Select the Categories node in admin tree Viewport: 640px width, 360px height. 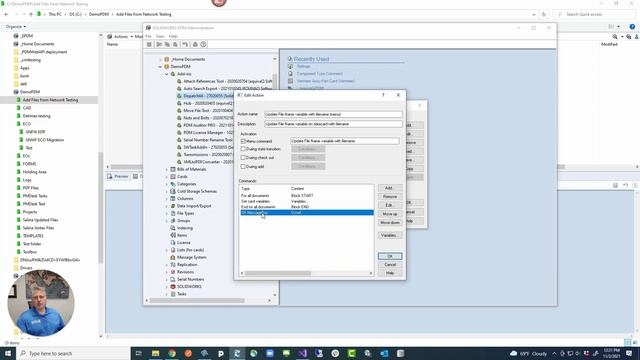[187, 184]
